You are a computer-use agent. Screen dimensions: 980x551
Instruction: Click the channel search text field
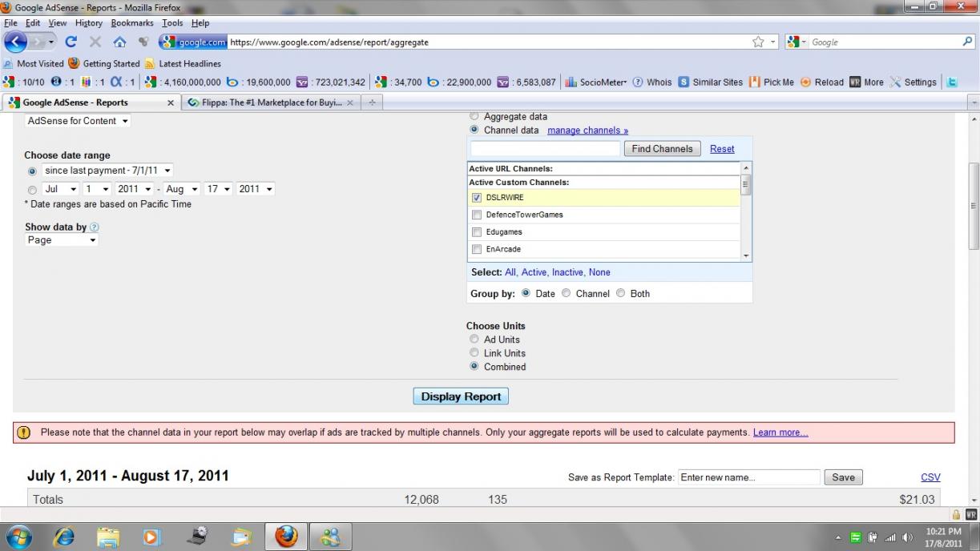[x=546, y=149]
